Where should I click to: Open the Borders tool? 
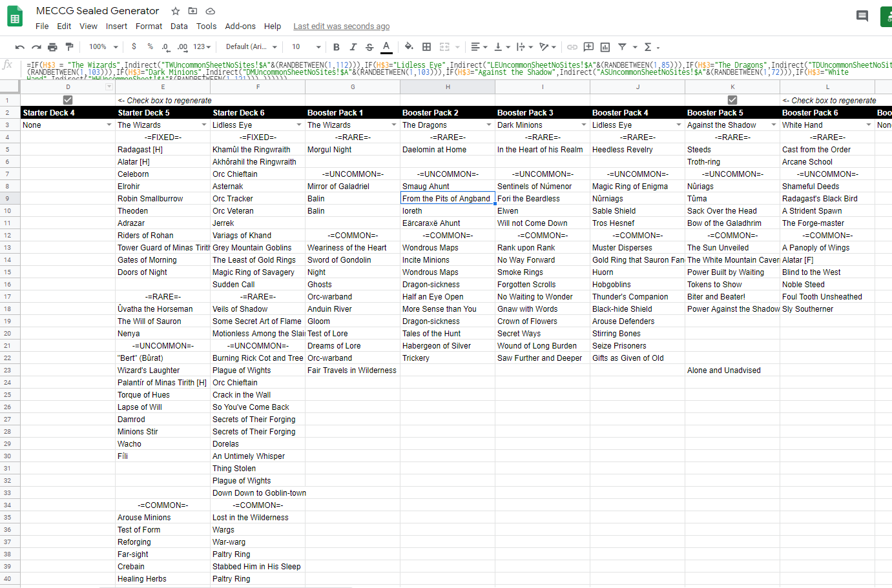click(x=426, y=47)
